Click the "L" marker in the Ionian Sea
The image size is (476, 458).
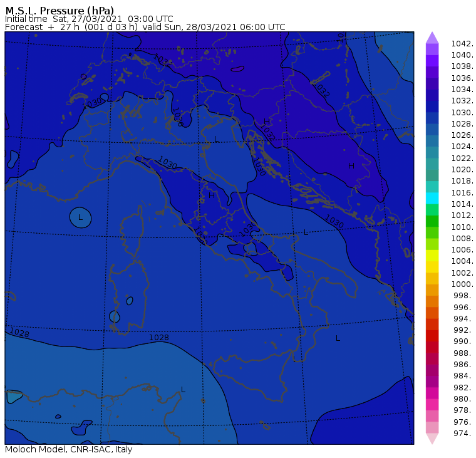tap(338, 338)
